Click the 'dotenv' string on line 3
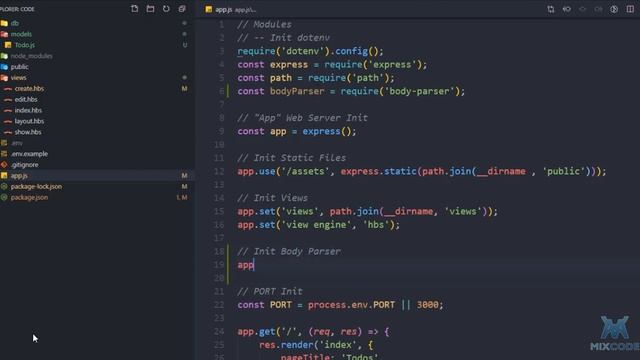640x360 pixels. click(303, 51)
